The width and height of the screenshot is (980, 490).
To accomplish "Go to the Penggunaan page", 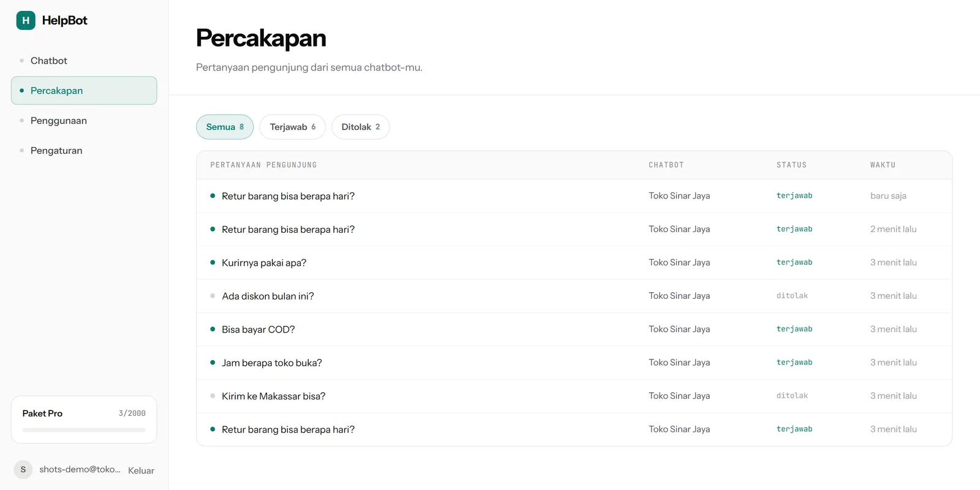I will (x=84, y=121).
